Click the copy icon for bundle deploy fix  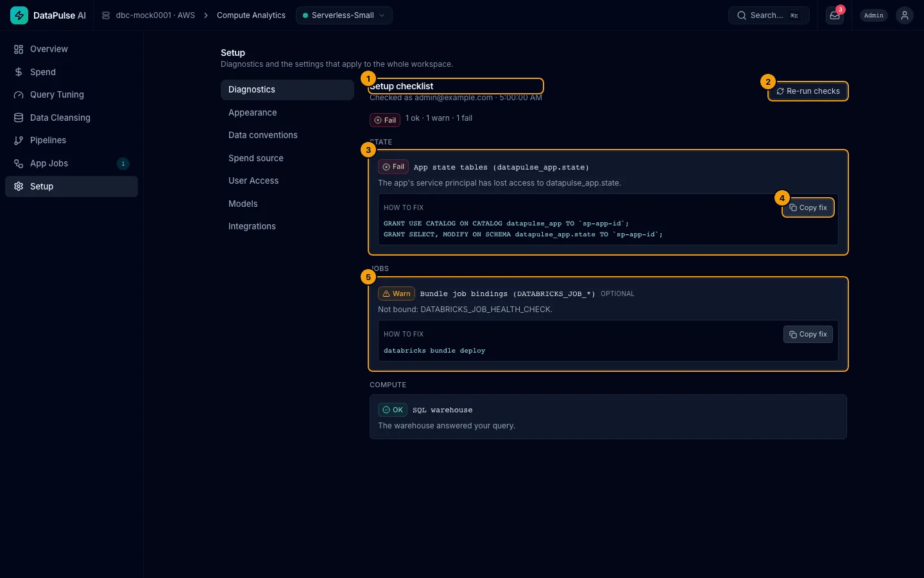click(793, 335)
